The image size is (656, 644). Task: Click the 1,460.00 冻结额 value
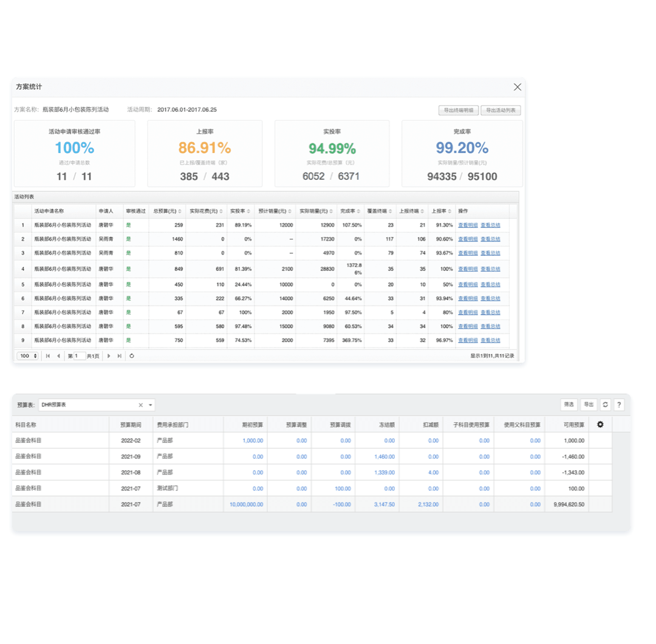coord(384,456)
